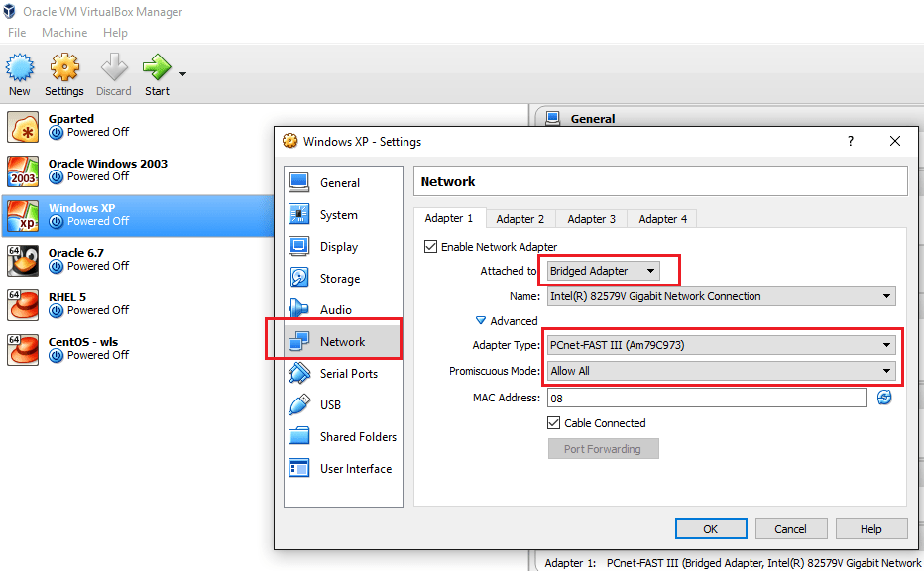This screenshot has height=571, width=924.
Task: Open Settings from the toolbar gear icon
Action: click(x=64, y=67)
